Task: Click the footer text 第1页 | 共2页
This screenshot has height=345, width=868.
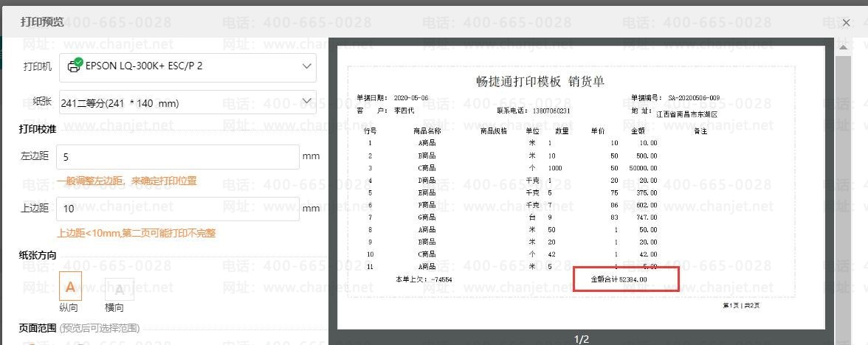Action: [x=741, y=306]
